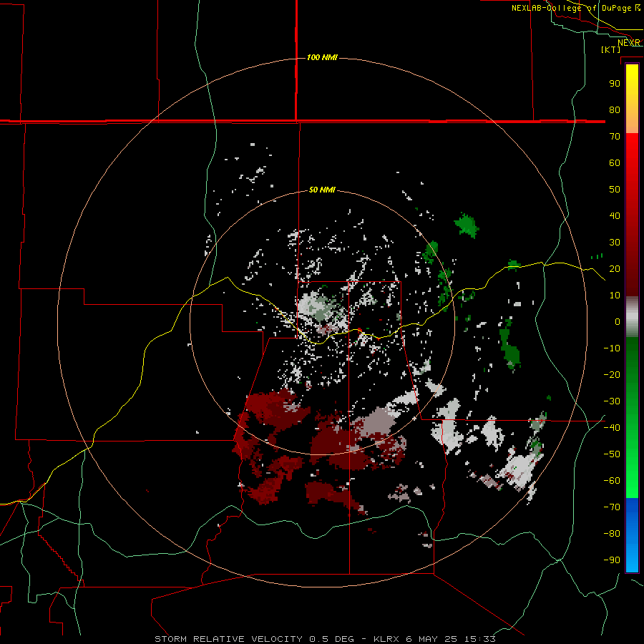This screenshot has width=644, height=644.
Task: Click the -50 knot scale label
Action: tap(612, 454)
